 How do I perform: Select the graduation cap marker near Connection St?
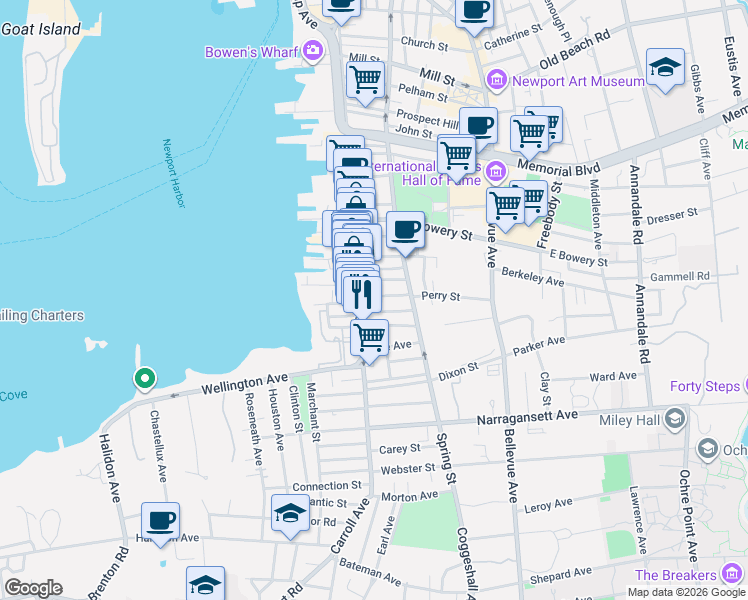[x=291, y=517]
